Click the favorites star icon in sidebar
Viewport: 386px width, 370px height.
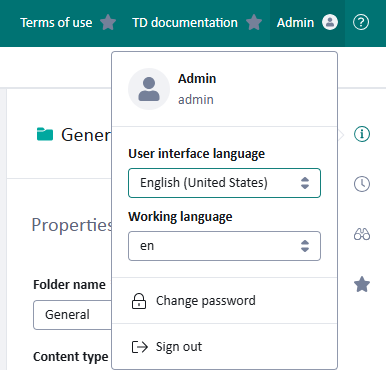pos(362,285)
